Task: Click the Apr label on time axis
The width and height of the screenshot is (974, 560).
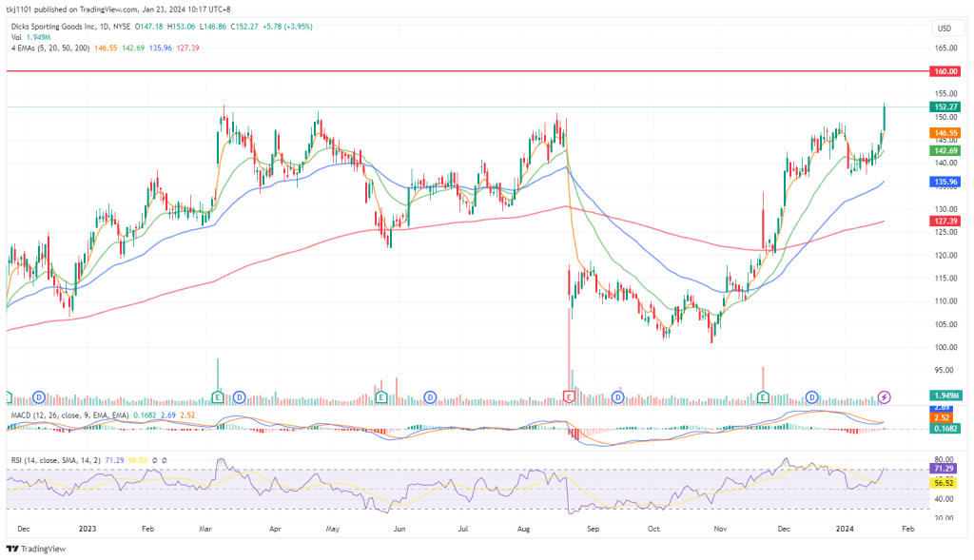Action: 275,529
